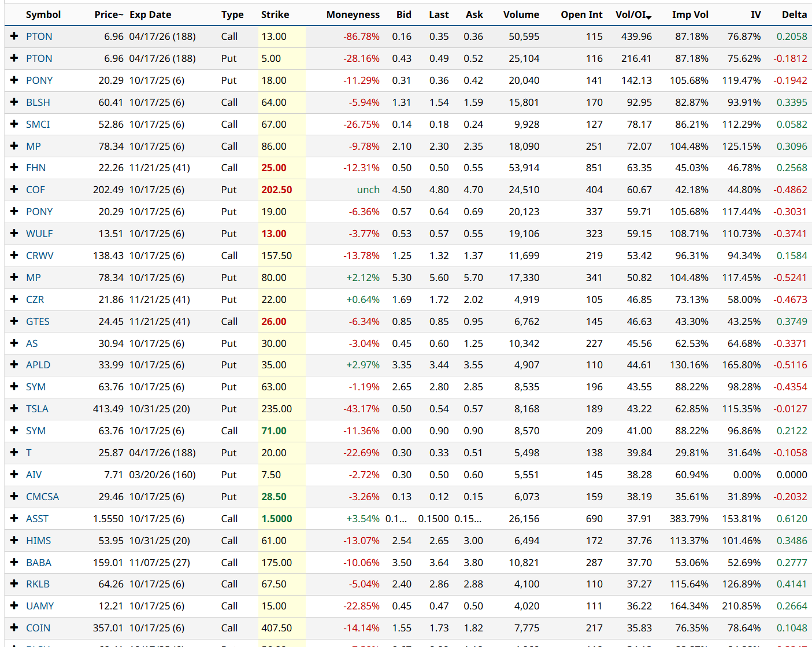Open the SYM link in the 71.00 call row
Image resolution: width=812 pixels, height=647 pixels.
point(36,431)
